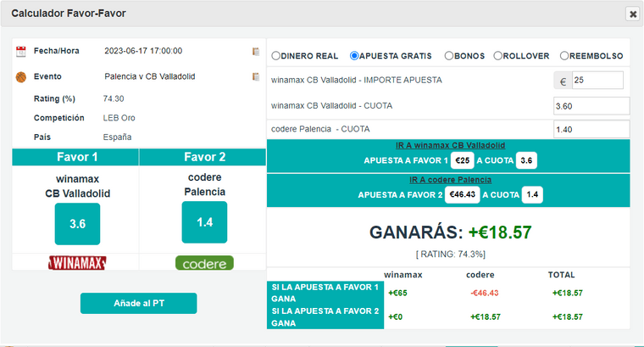Viewport: 644px width, 347px height.
Task: Click the +€65 winamax outcome cell
Action: pyautogui.click(x=397, y=294)
